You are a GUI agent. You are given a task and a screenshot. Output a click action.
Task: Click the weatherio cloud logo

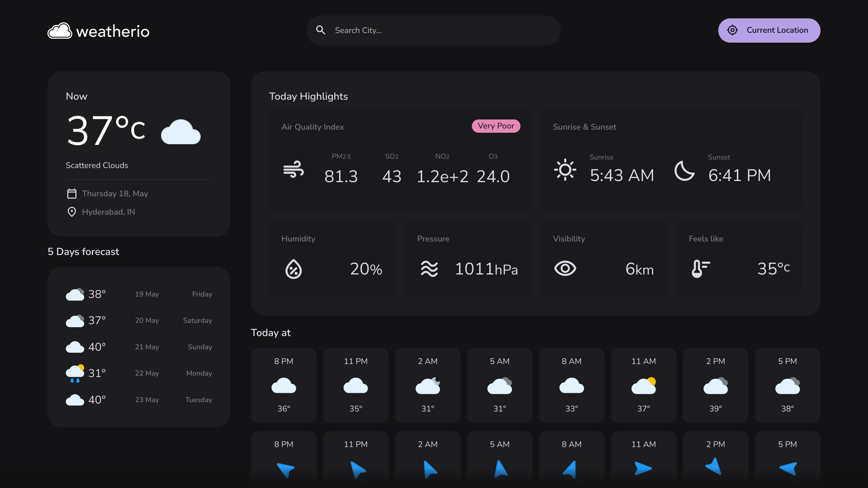click(x=60, y=31)
